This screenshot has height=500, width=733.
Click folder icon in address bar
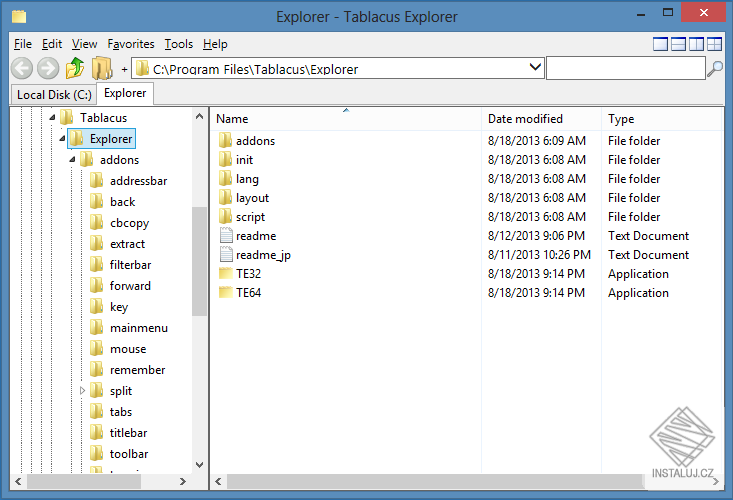pyautogui.click(x=142, y=69)
